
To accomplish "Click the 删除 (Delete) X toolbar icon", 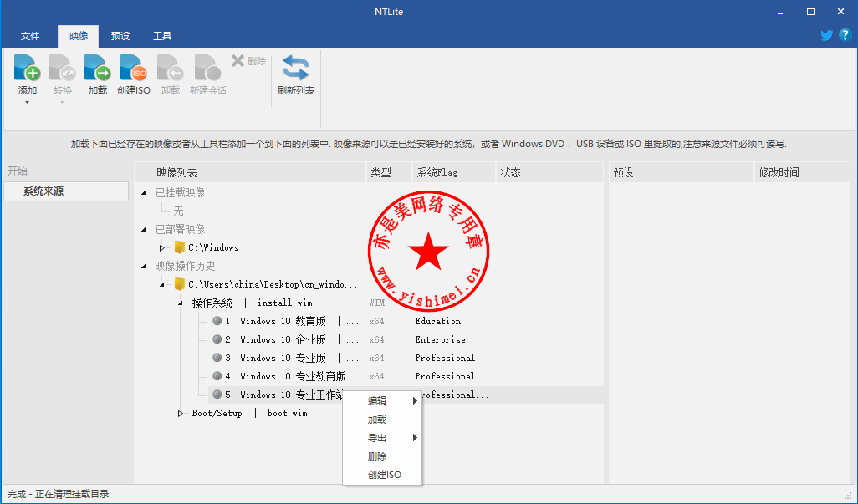I will click(237, 60).
